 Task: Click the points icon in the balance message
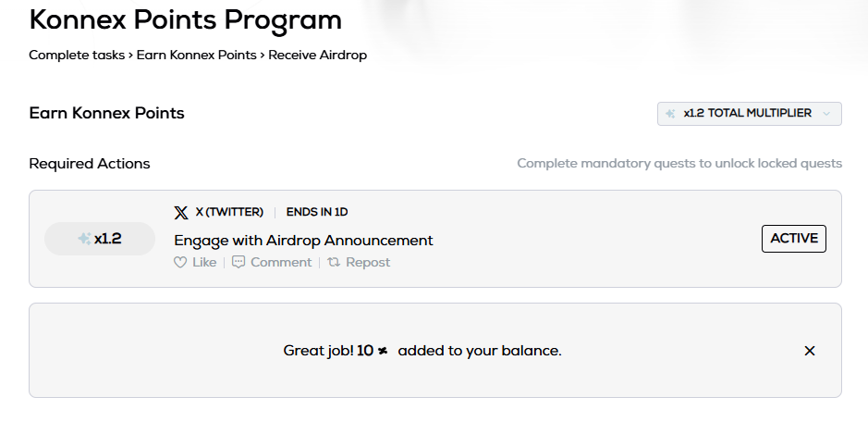(383, 352)
